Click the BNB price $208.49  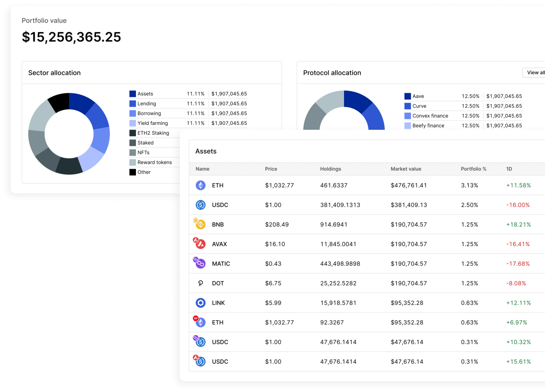(277, 225)
